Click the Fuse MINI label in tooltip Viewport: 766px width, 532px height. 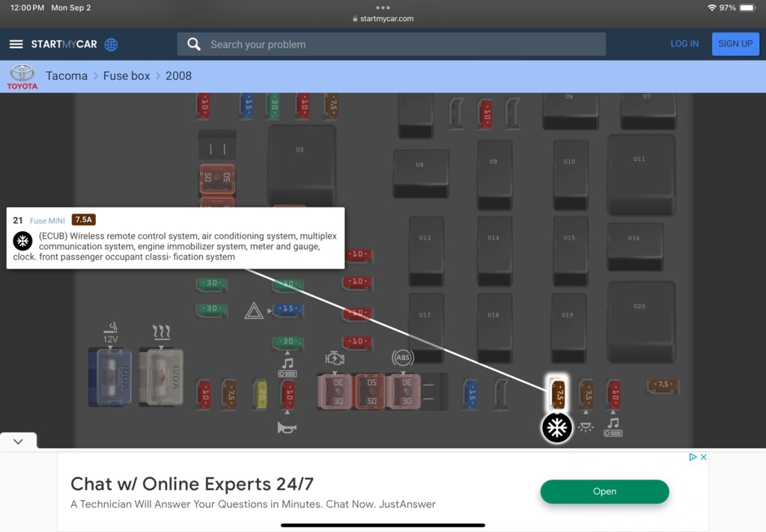(47, 221)
